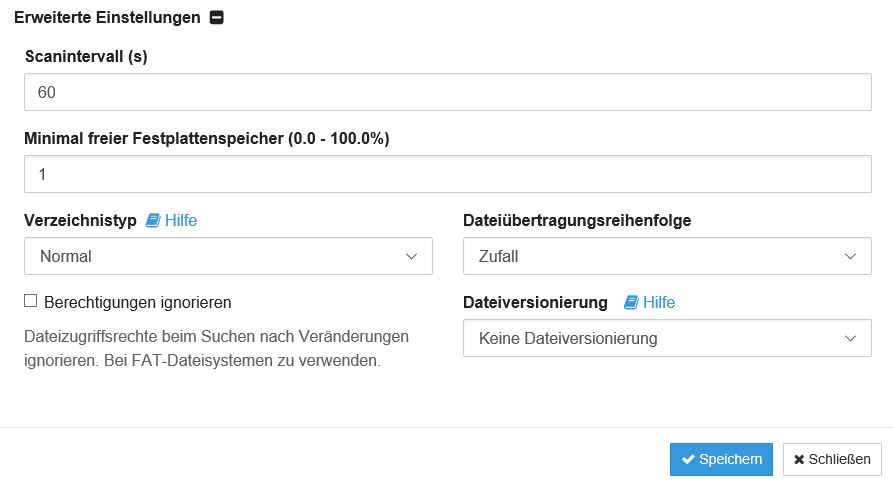Collapse Erweiterte Einstellungen via minus icon
Viewport: 893px width, 487px height.
click(x=216, y=18)
